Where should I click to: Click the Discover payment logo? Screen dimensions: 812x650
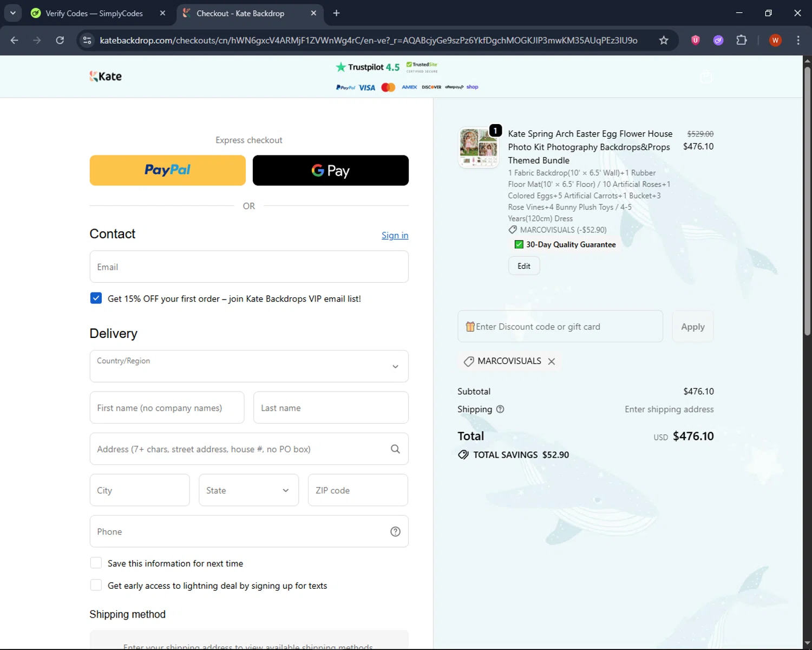tap(431, 87)
